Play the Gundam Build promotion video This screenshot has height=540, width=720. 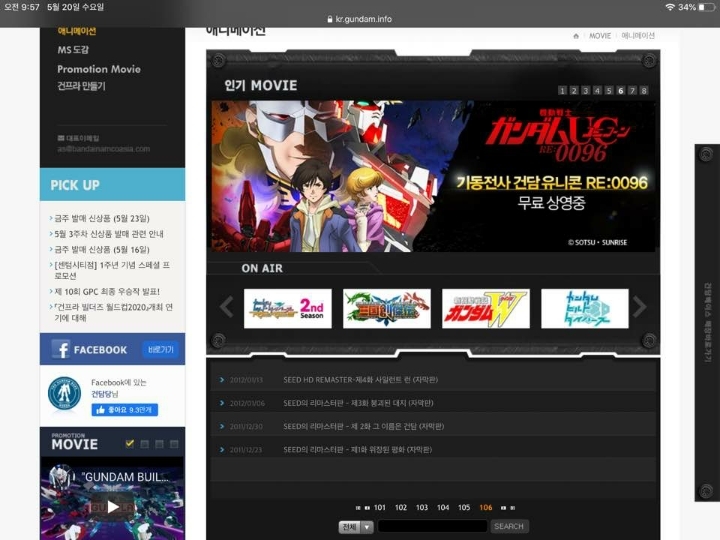click(x=112, y=507)
